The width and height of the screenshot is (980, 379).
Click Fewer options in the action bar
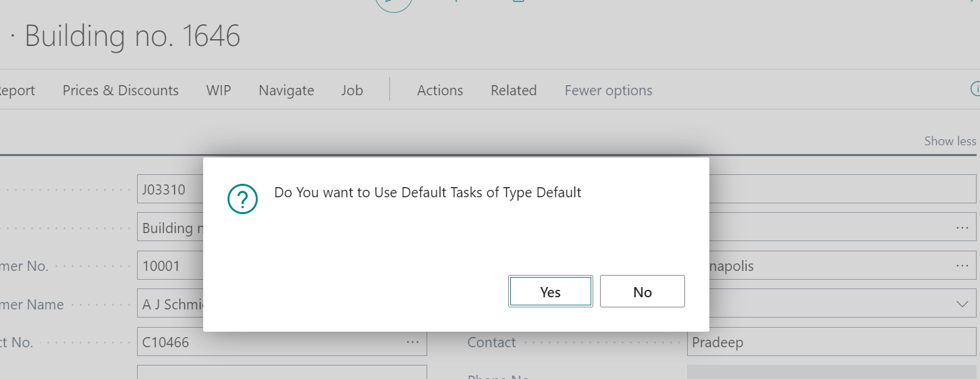[x=608, y=91]
